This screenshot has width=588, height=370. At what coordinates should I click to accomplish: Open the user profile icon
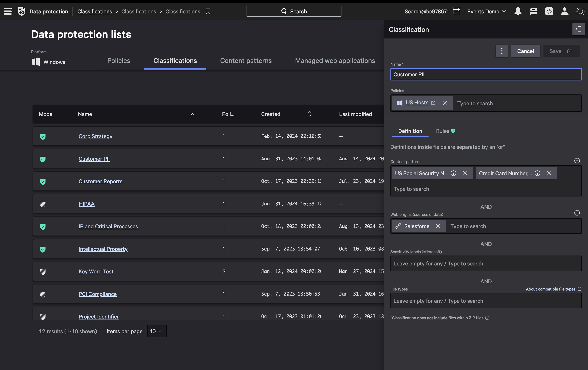(564, 11)
